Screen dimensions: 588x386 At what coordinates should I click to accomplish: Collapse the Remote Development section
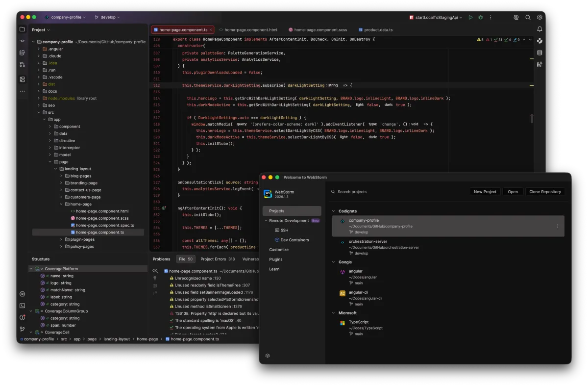[266, 221]
